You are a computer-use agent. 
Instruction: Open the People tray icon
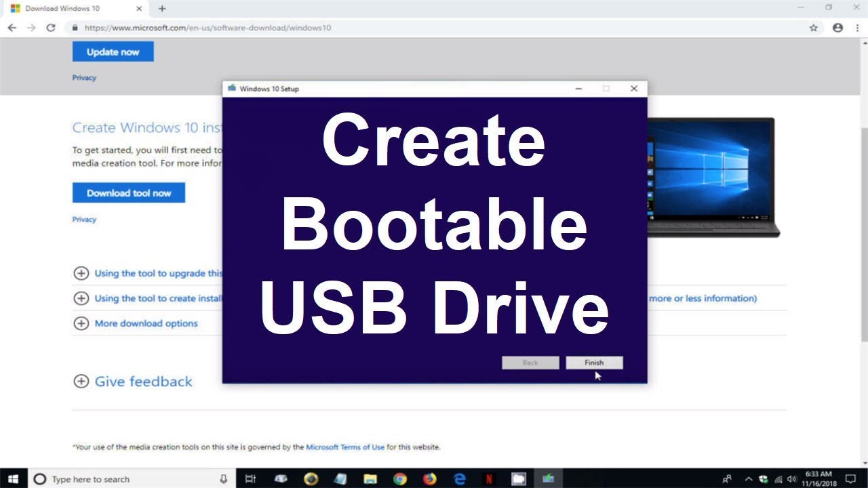click(x=727, y=479)
